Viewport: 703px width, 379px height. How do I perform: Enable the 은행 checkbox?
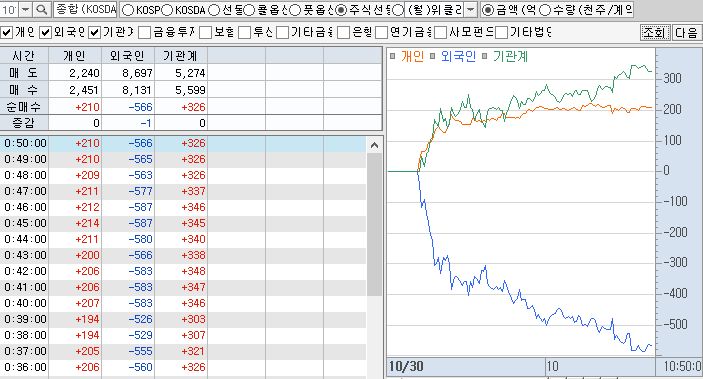click(343, 32)
